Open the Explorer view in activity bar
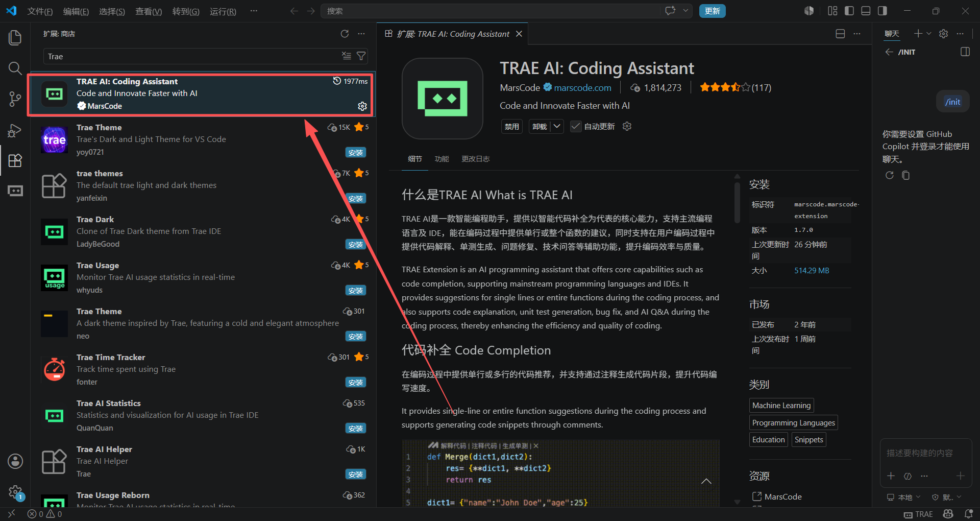980x521 pixels. 15,37
